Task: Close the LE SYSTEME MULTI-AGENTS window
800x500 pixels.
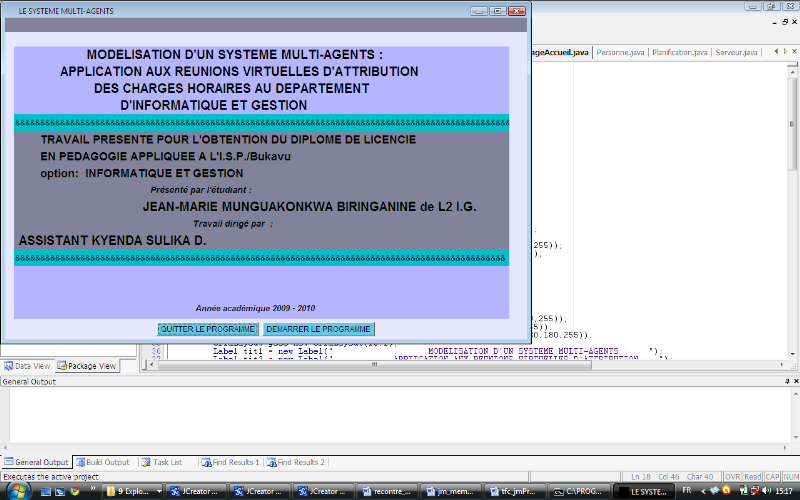Action: click(x=517, y=11)
